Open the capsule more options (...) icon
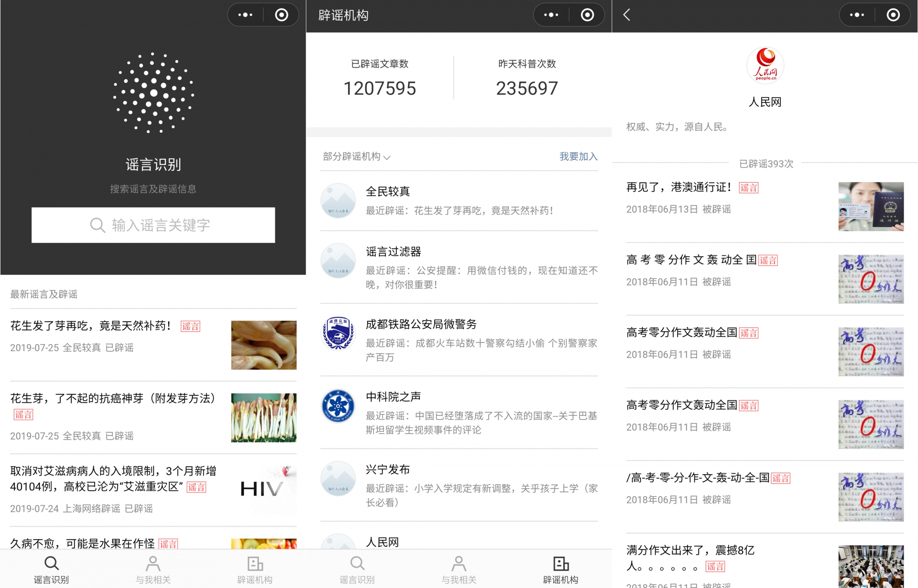Image resolution: width=918 pixels, height=588 pixels. coord(245,15)
